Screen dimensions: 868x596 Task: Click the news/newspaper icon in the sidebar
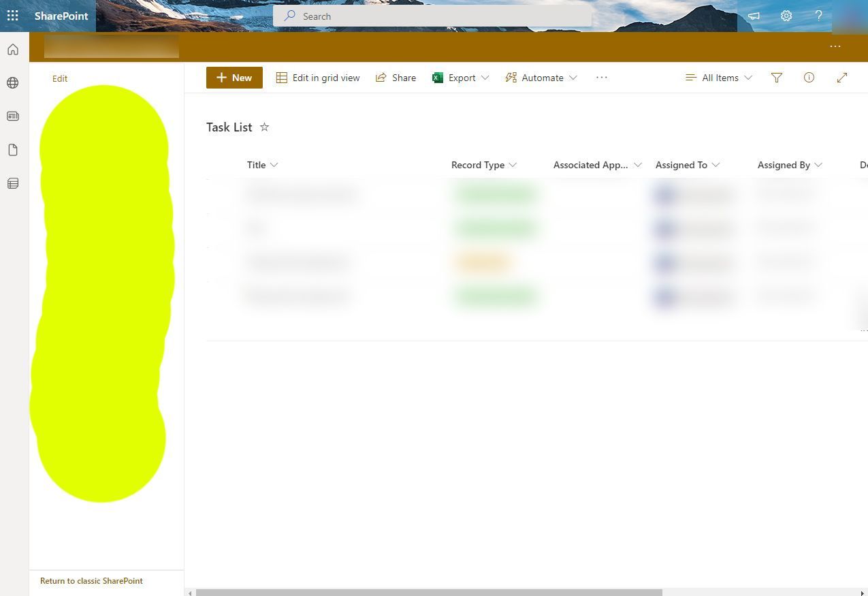pyautogui.click(x=12, y=116)
